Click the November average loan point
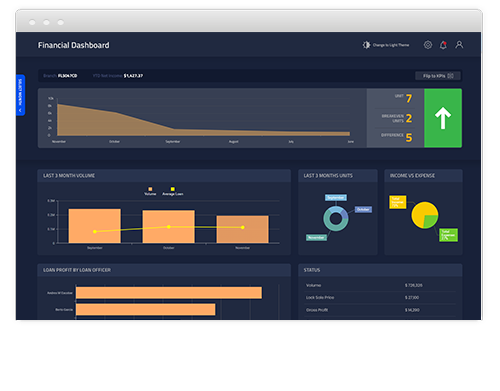500x391 pixels. [x=243, y=227]
